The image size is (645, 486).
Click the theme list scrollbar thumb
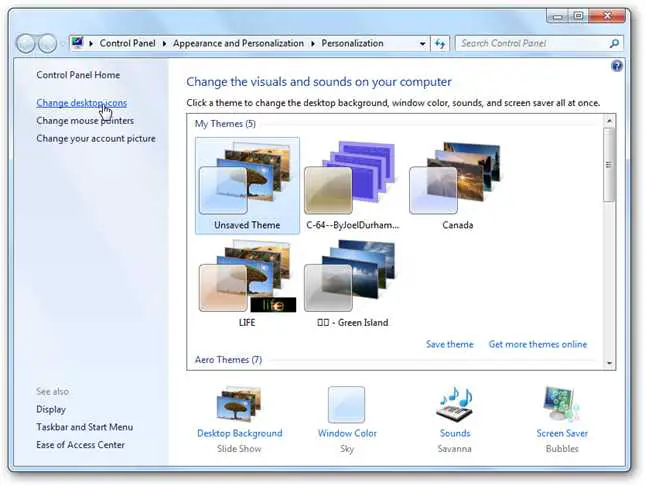[609, 165]
